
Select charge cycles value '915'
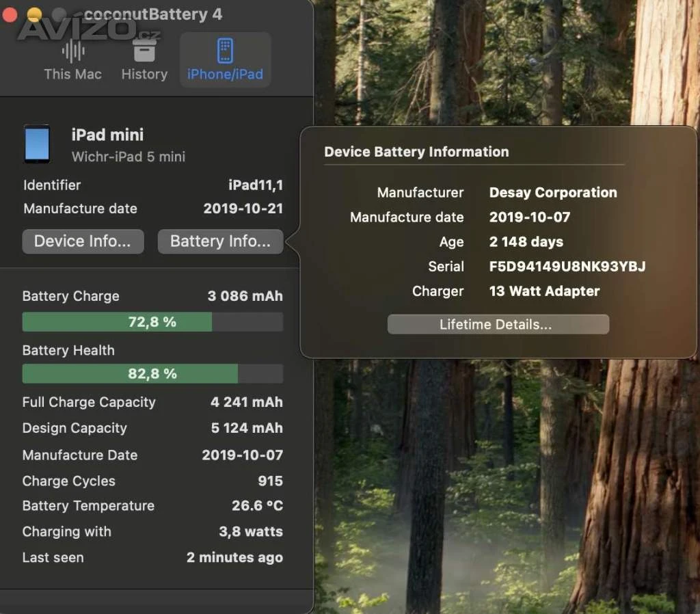point(271,481)
